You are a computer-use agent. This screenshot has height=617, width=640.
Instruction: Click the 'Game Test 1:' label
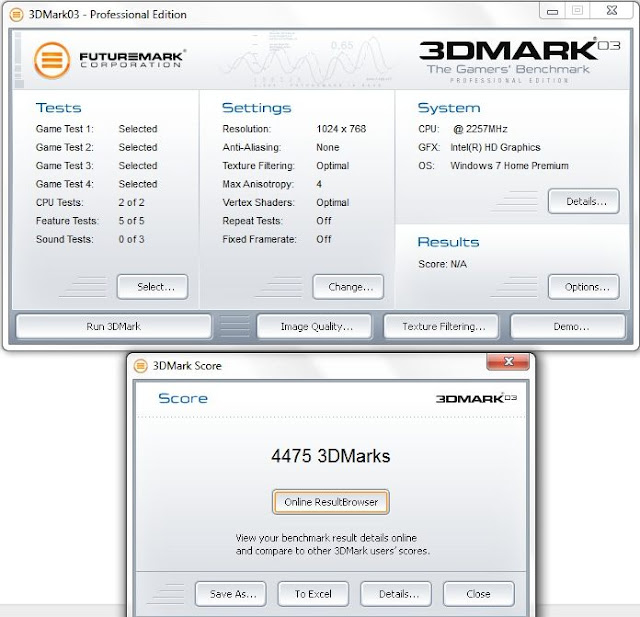(65, 129)
